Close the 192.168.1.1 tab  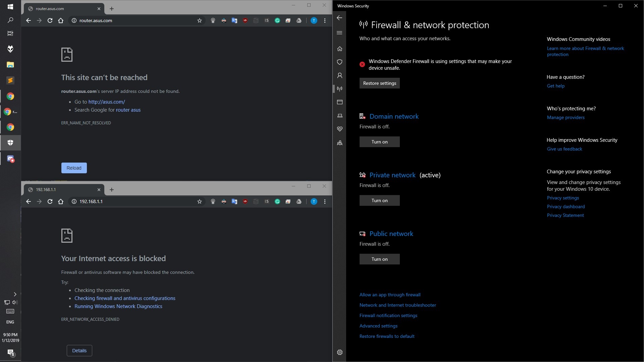coord(99,190)
